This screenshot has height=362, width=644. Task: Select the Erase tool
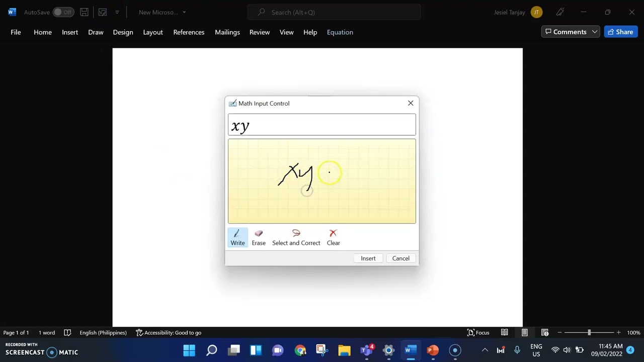click(259, 237)
